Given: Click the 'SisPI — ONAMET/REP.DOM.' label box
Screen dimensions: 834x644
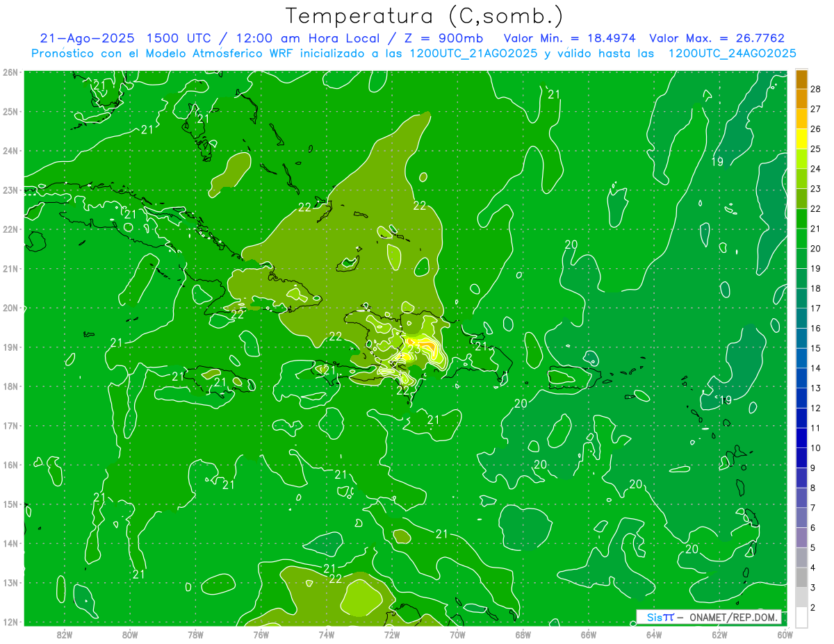Looking at the screenshot, I should (x=709, y=617).
